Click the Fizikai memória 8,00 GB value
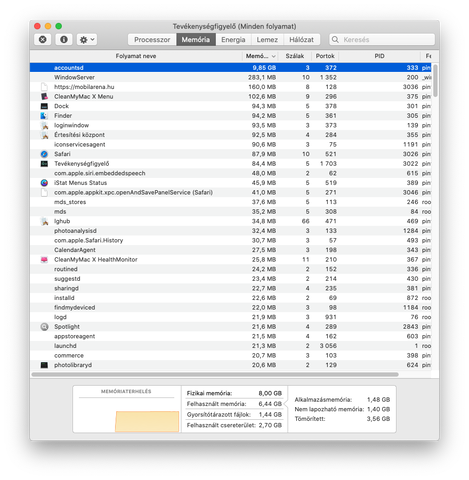469x480 pixels. point(270,393)
